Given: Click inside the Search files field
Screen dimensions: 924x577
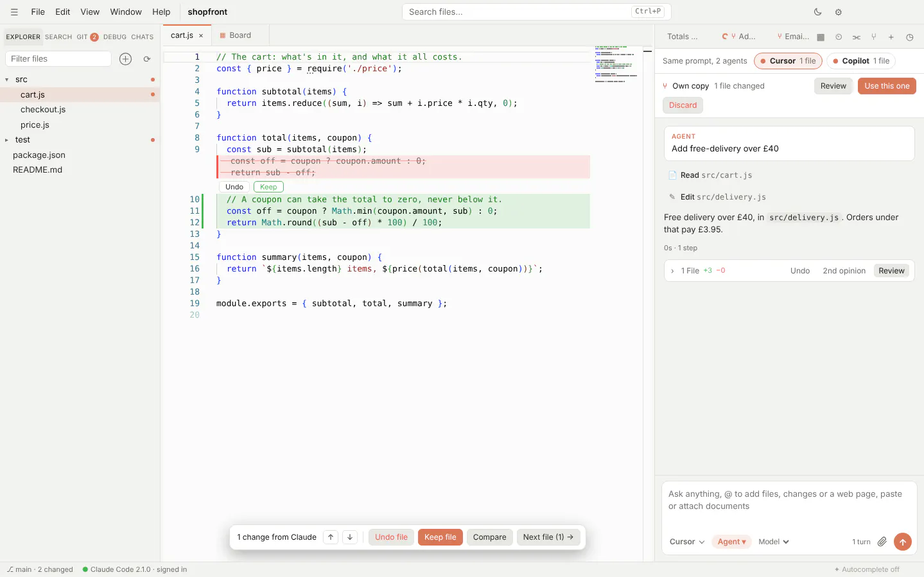Looking at the screenshot, I should click(x=536, y=12).
